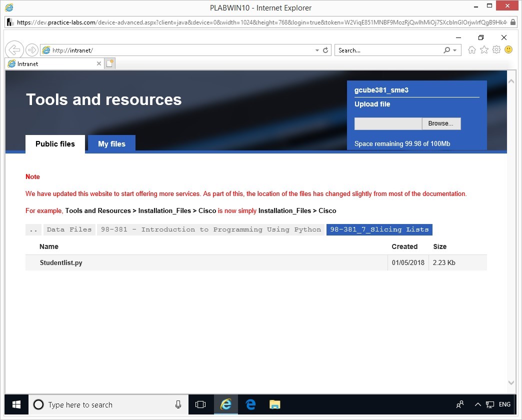Image resolution: width=522 pixels, height=420 pixels.
Task: Click the browser Back arrow button
Action: click(x=14, y=50)
